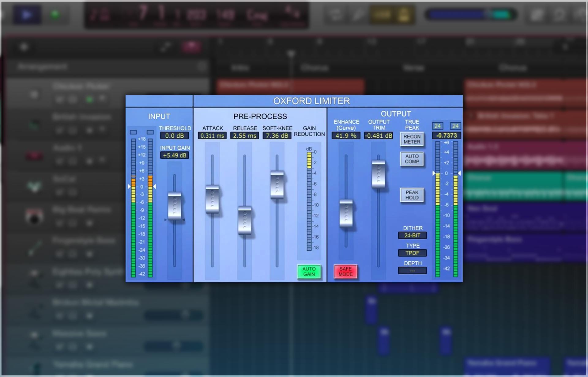Image resolution: width=588 pixels, height=377 pixels.
Task: Click the Release time value field
Action: click(245, 135)
